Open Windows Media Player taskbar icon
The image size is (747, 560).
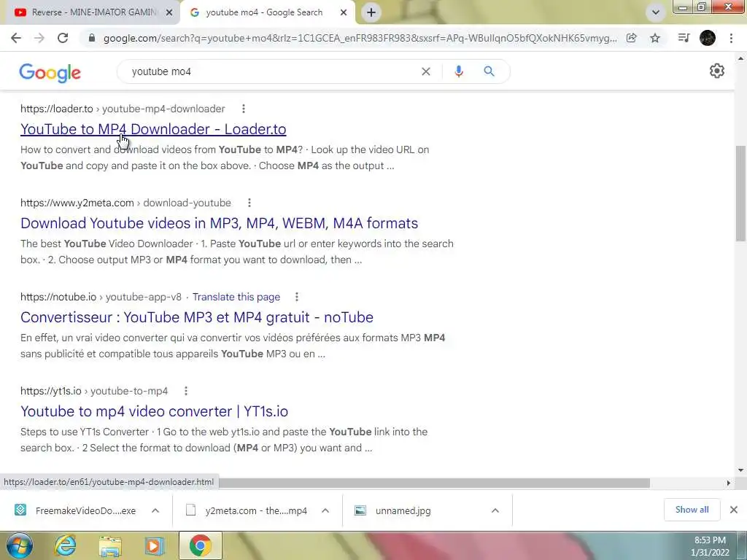[x=155, y=546]
